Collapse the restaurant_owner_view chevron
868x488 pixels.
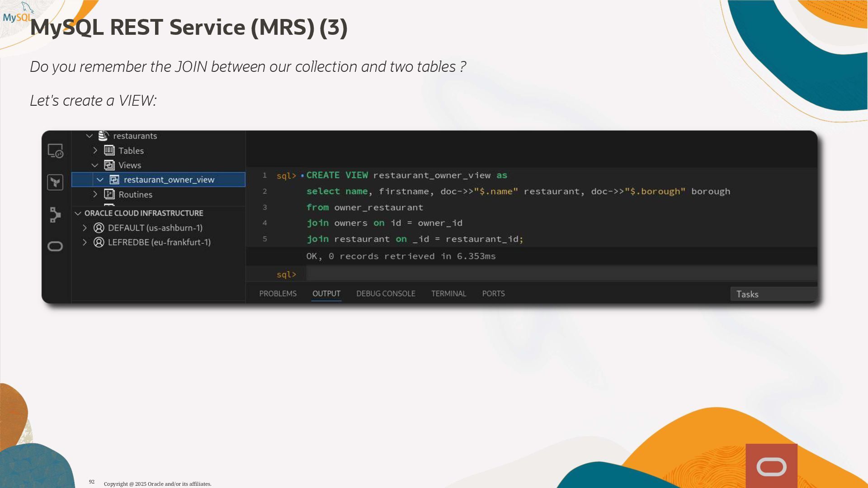pyautogui.click(x=100, y=180)
